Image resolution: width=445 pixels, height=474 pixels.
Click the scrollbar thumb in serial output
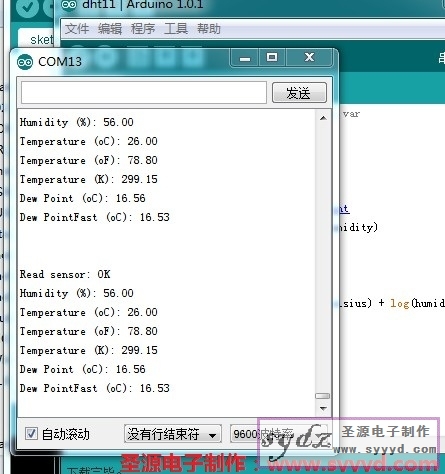[x=323, y=396]
